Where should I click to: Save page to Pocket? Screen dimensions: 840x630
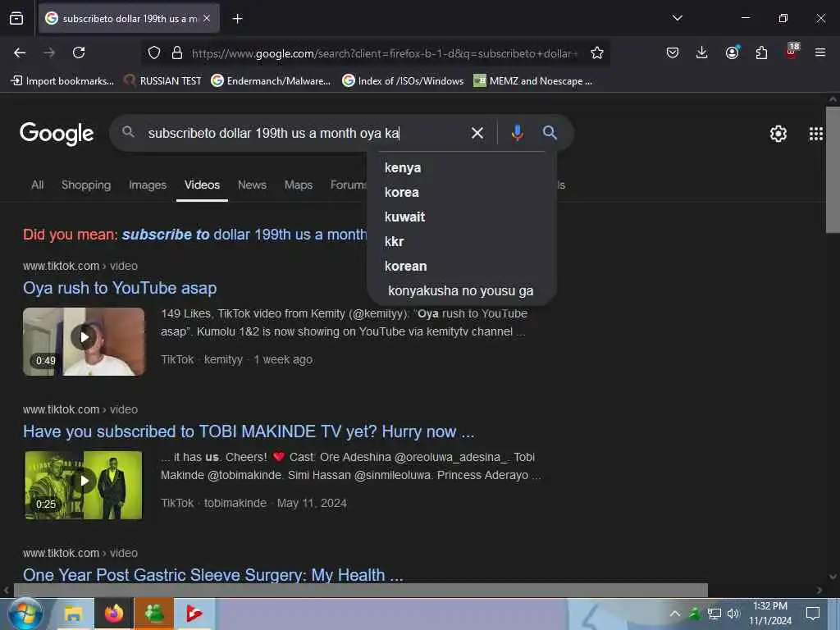click(673, 52)
